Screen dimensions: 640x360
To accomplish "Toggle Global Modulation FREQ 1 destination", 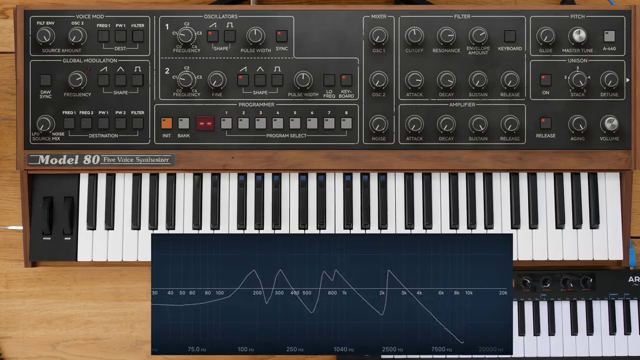I will click(69, 123).
